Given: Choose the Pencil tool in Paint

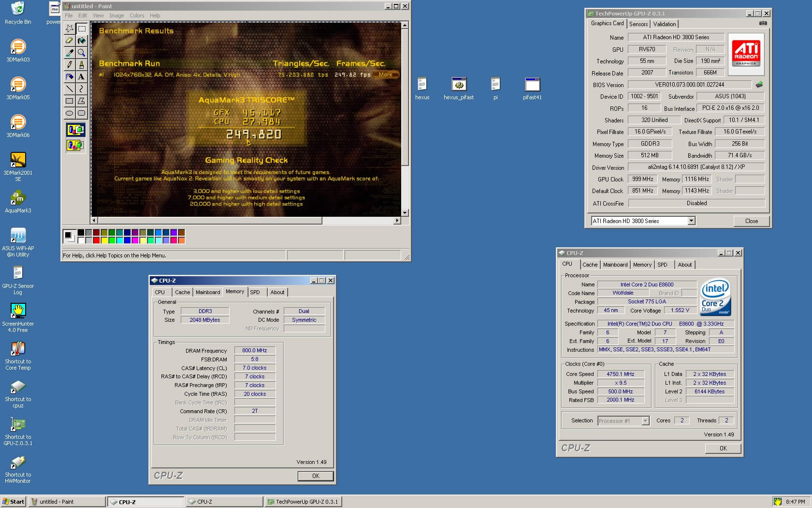Looking at the screenshot, I should click(70, 65).
